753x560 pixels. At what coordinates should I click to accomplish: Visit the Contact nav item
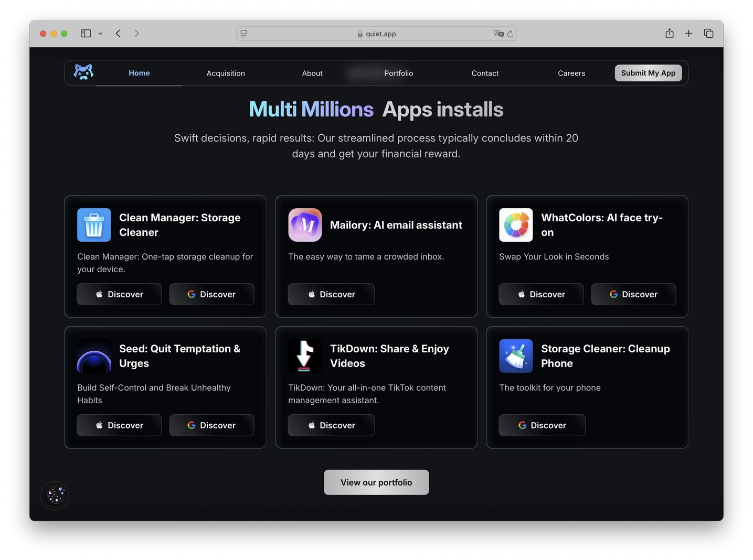click(x=485, y=73)
